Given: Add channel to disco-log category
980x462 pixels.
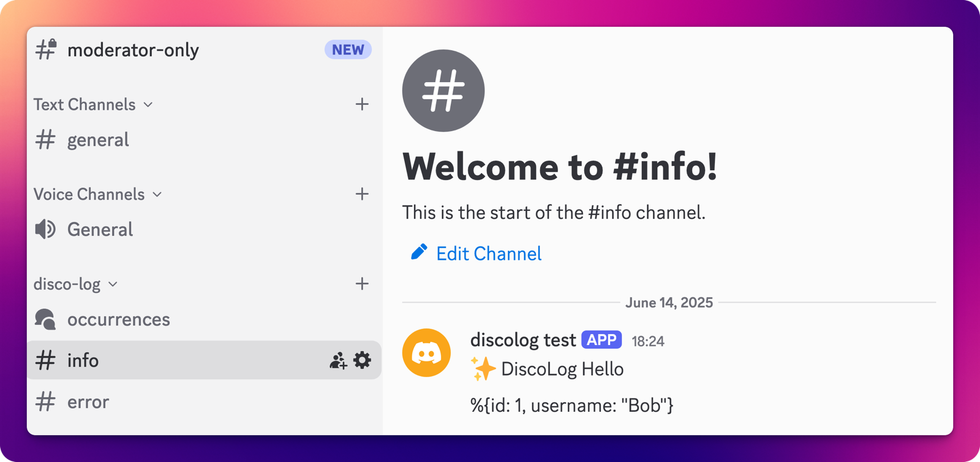Looking at the screenshot, I should (x=362, y=284).
